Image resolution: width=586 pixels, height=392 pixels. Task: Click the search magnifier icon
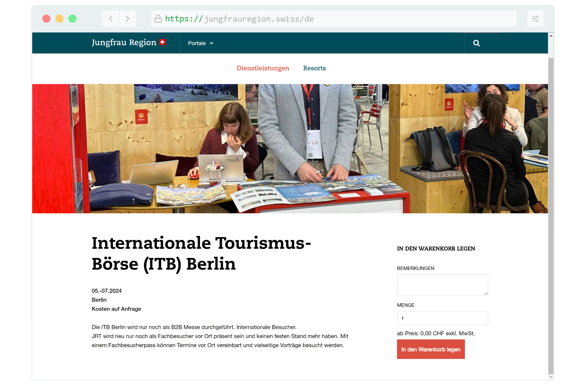[x=476, y=43]
